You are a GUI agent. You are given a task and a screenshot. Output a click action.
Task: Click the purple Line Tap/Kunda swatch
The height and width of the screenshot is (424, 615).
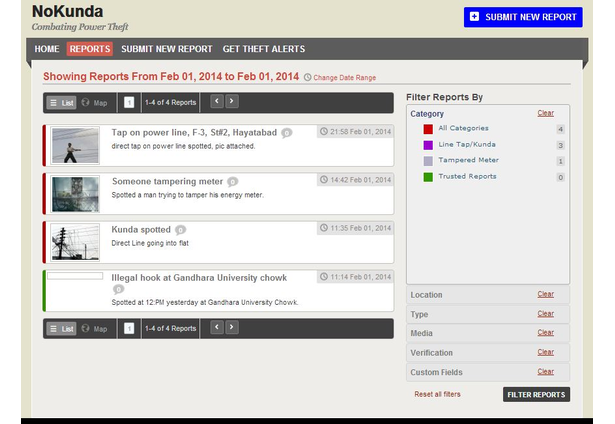click(428, 145)
